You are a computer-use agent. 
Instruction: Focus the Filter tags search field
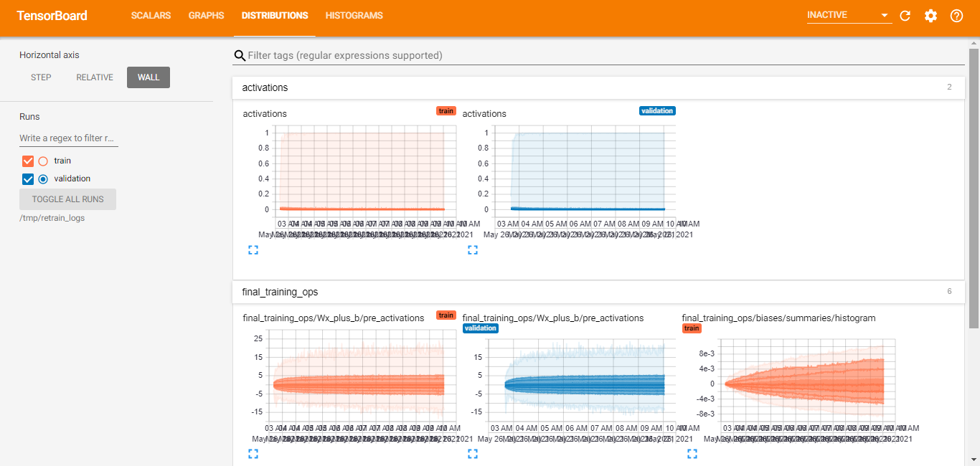(606, 55)
